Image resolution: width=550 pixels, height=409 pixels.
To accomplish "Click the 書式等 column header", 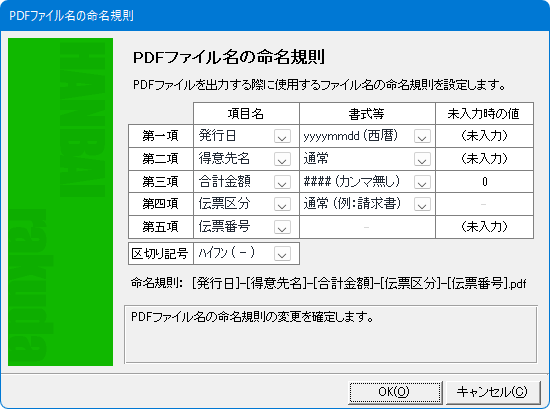I will 367,114.
